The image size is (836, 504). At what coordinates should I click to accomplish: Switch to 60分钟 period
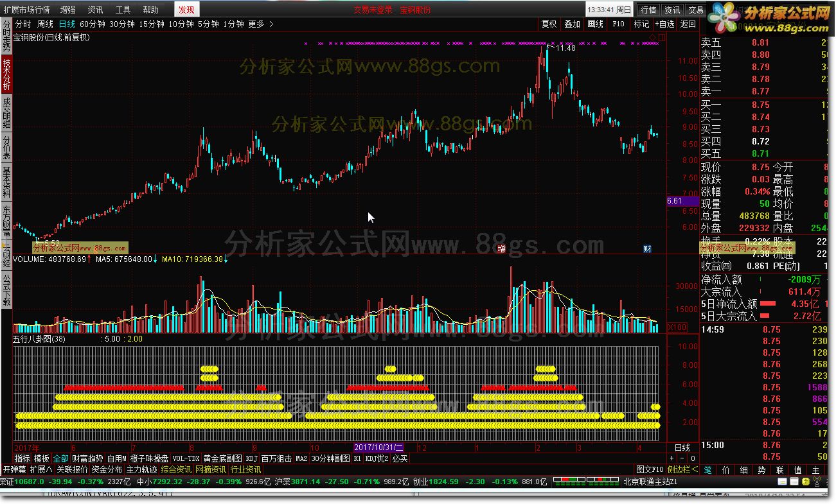click(93, 24)
